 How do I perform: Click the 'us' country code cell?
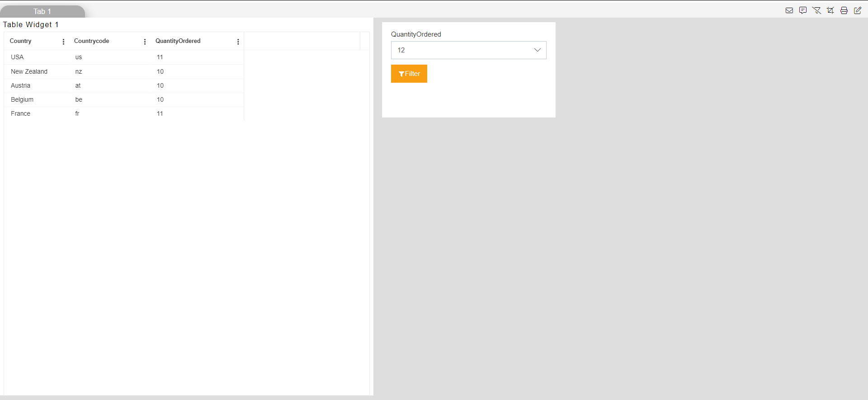[79, 57]
